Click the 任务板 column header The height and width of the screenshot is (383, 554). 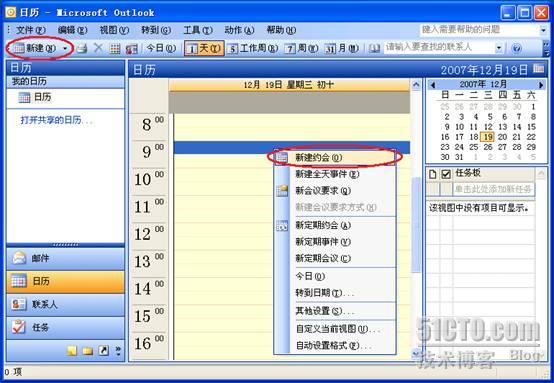tap(494, 173)
